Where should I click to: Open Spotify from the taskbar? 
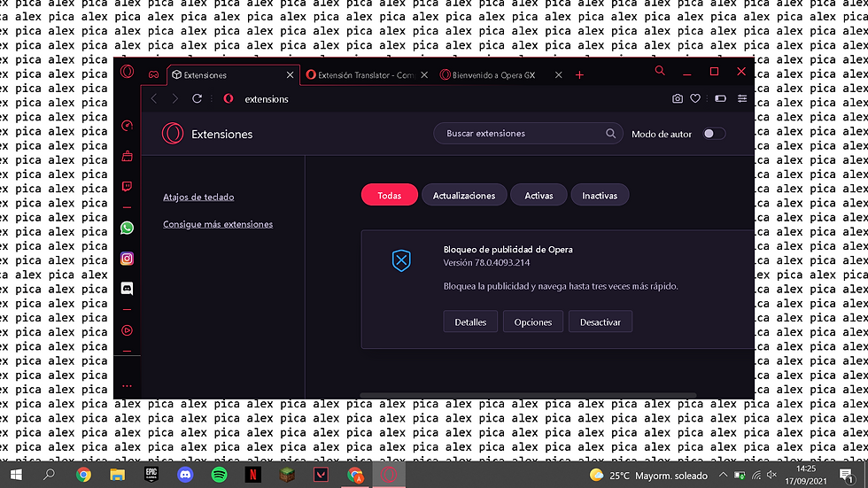click(x=220, y=475)
